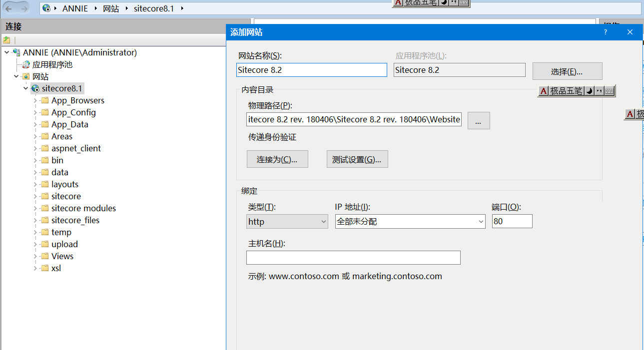Click the 选择(E)... button
The height and width of the screenshot is (350, 644).
pyautogui.click(x=567, y=71)
